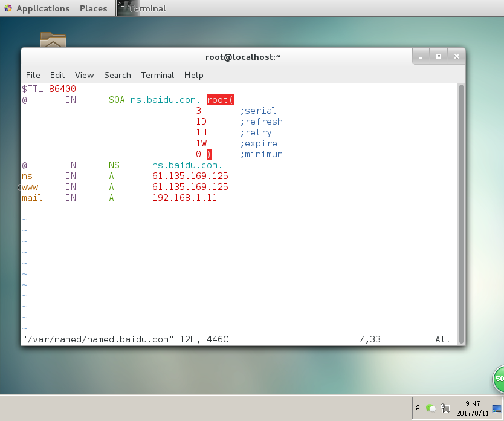This screenshot has width=504, height=421.
Task: Click the green WeChat tray icon
Action: (431, 408)
